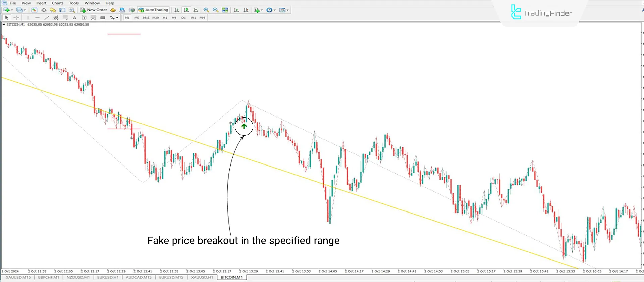This screenshot has width=644, height=282.
Task: Open the Data Window crosshair icon
Action: (x=44, y=10)
